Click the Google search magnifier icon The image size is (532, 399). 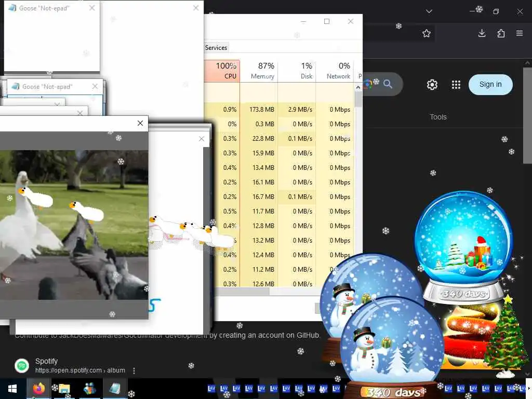click(388, 84)
